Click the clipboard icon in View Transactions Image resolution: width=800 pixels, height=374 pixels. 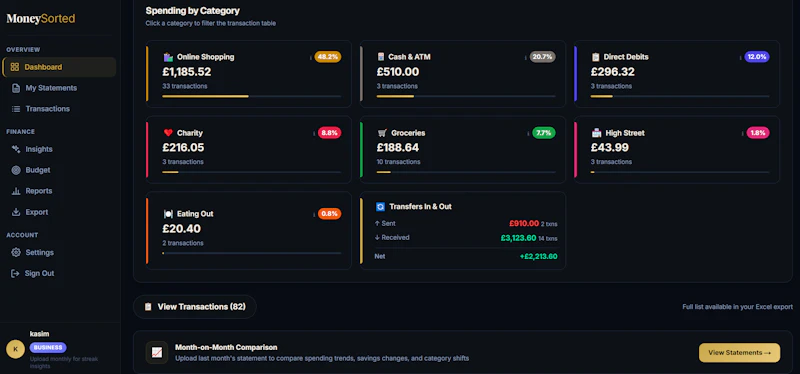click(x=148, y=307)
